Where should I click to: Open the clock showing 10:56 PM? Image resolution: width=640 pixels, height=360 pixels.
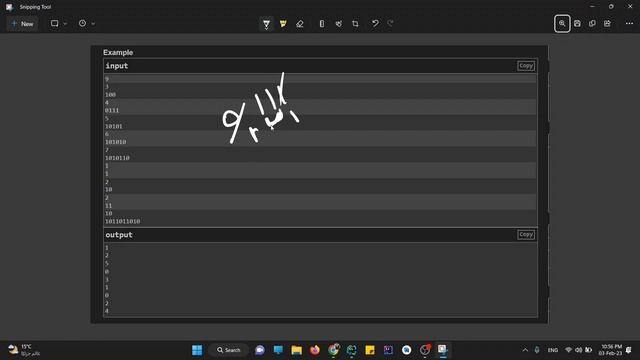[611, 350]
